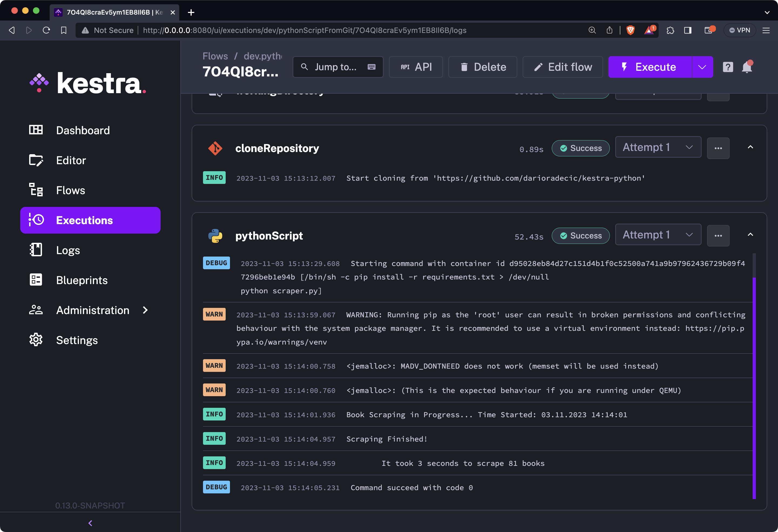Click the notifications bell icon
Viewport: 778px width, 532px height.
coord(747,67)
